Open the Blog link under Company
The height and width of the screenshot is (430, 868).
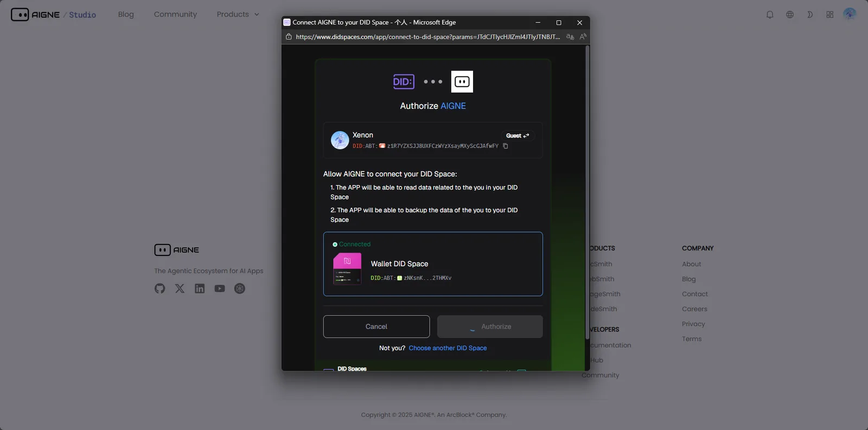point(689,279)
